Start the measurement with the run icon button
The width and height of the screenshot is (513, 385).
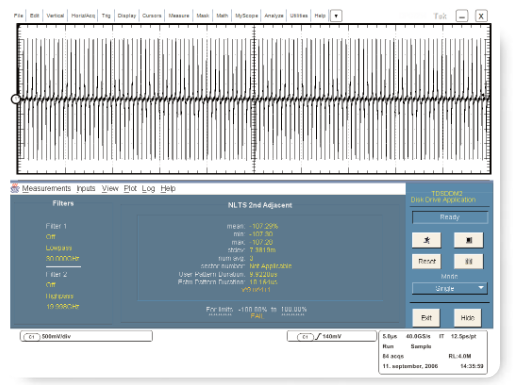[426, 240]
